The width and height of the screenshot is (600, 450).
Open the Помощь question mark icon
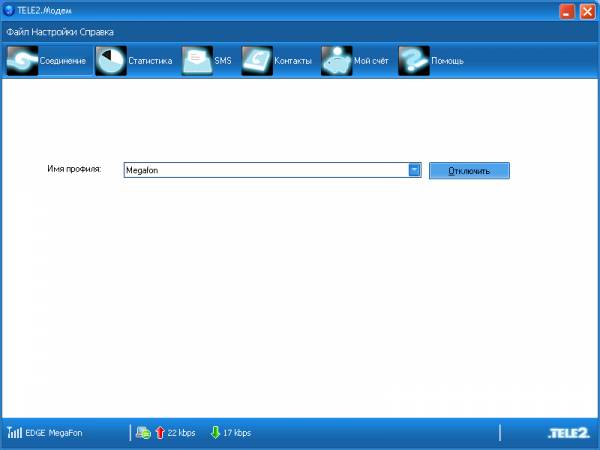click(414, 60)
